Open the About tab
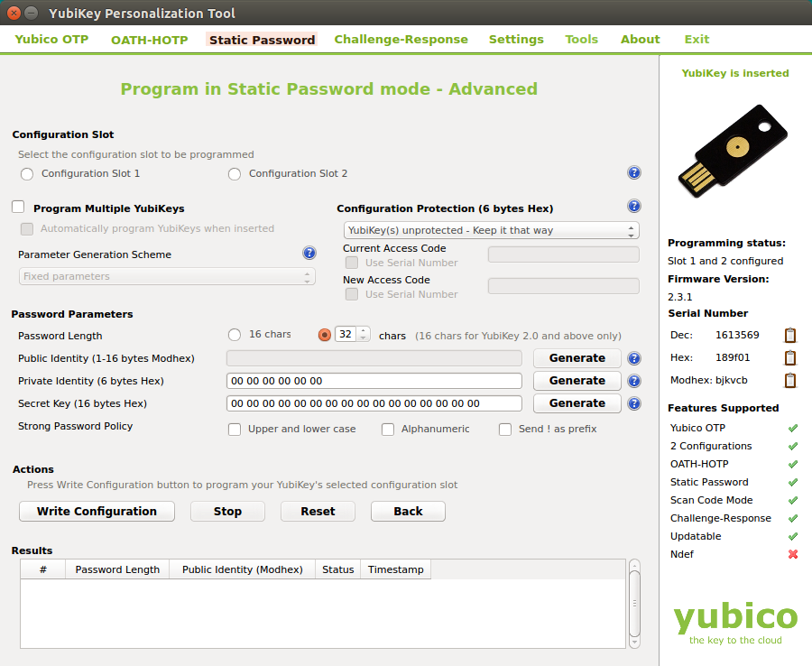 [640, 40]
